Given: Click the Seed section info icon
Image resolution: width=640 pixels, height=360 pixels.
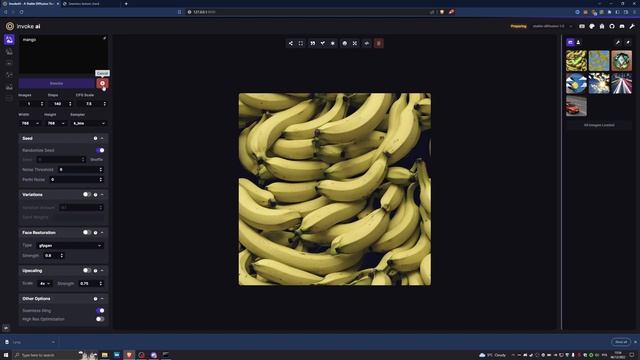Looking at the screenshot, I should tap(96, 138).
